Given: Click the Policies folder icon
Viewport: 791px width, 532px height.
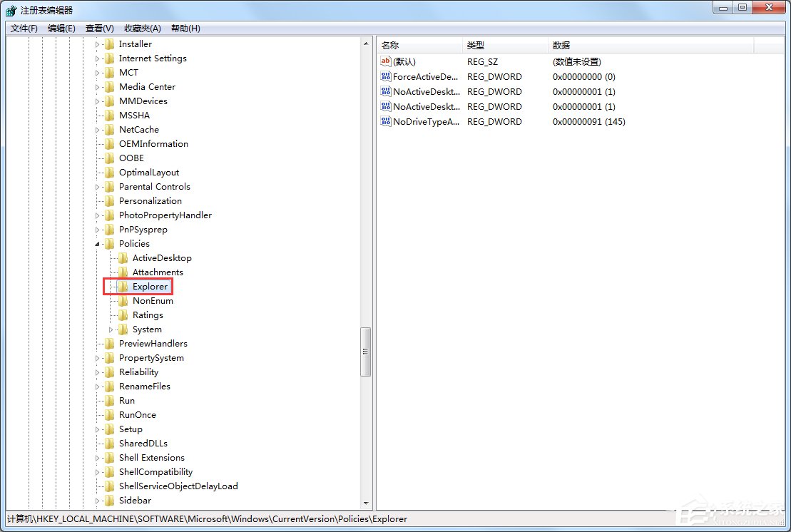Looking at the screenshot, I should click(x=110, y=243).
